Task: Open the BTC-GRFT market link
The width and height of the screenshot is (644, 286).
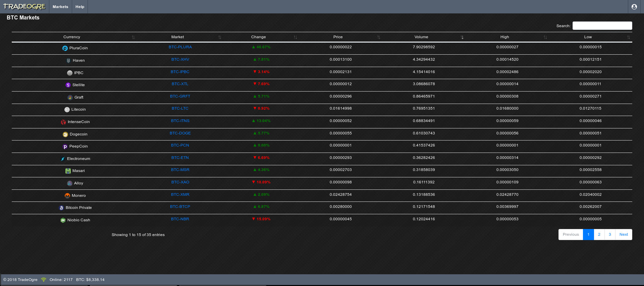Action: (x=180, y=97)
